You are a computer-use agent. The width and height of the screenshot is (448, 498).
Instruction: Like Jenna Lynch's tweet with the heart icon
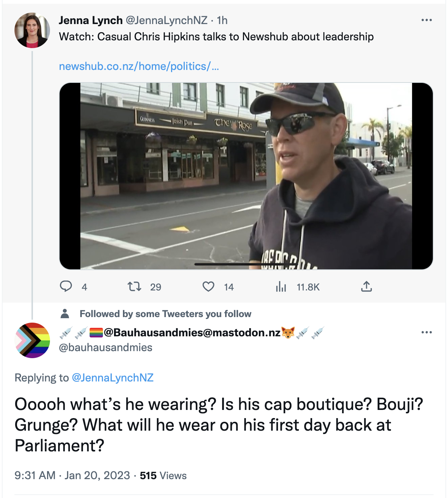point(208,286)
